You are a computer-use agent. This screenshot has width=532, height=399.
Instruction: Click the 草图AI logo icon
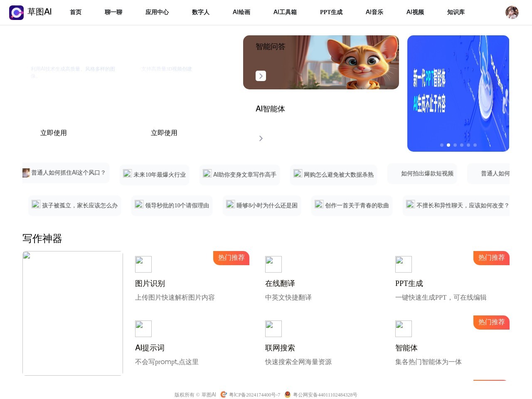point(16,12)
